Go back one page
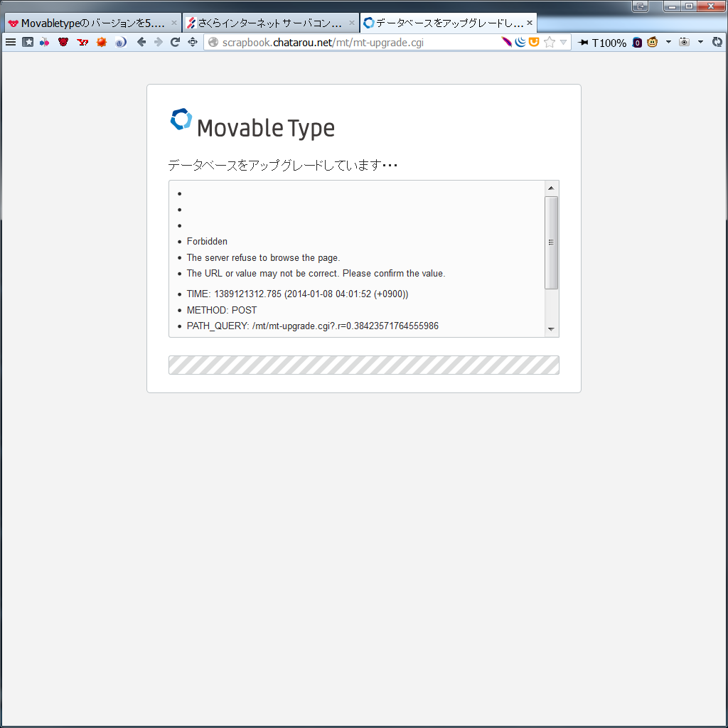 (x=141, y=42)
